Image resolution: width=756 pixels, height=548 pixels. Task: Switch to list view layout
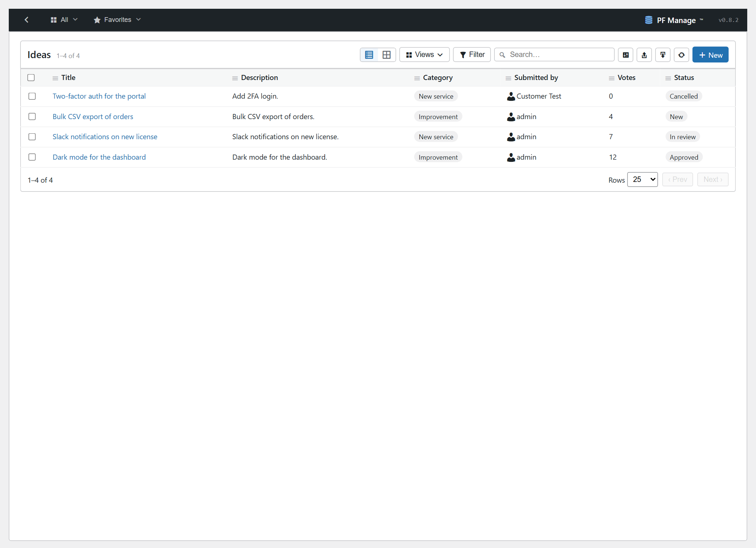click(369, 55)
